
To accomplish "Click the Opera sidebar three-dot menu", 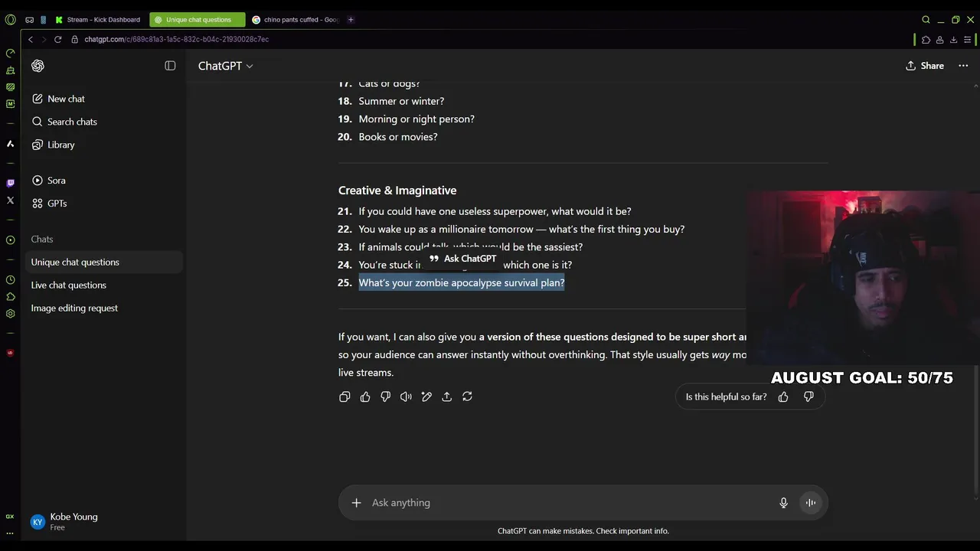I will coord(10,533).
